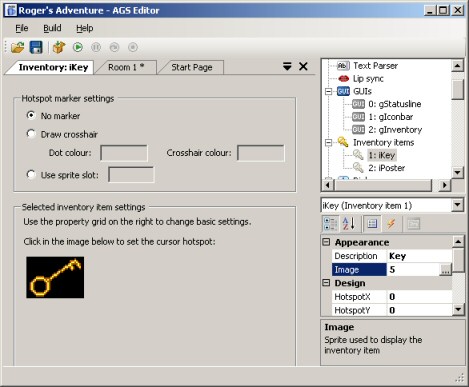
Task: Open the Build menu
Action: (52, 28)
